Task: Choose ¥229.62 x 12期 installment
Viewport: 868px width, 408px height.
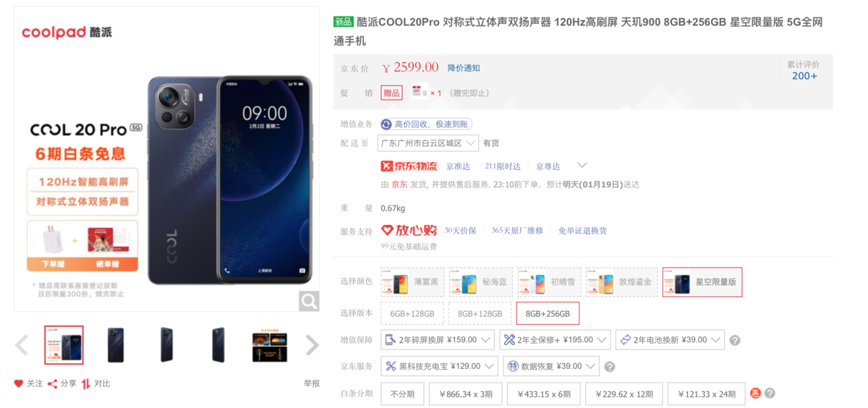Action: point(624,394)
